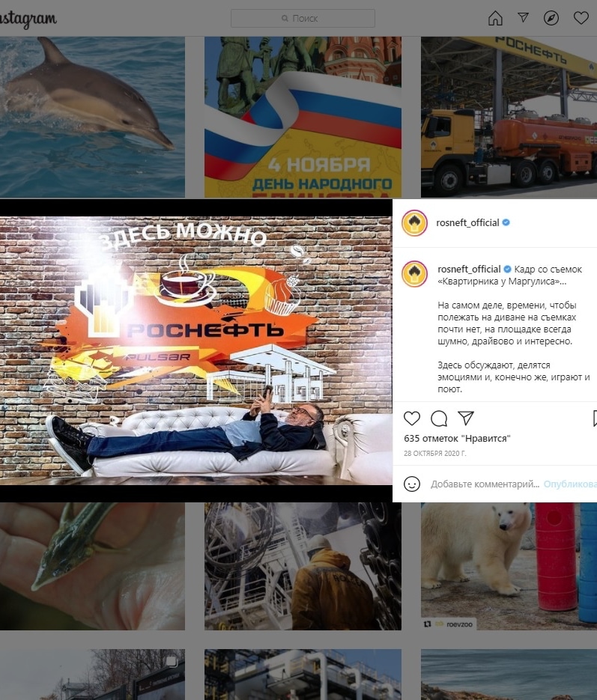Open the post date 28 октября 2020
This screenshot has width=597, height=700.
(434, 453)
